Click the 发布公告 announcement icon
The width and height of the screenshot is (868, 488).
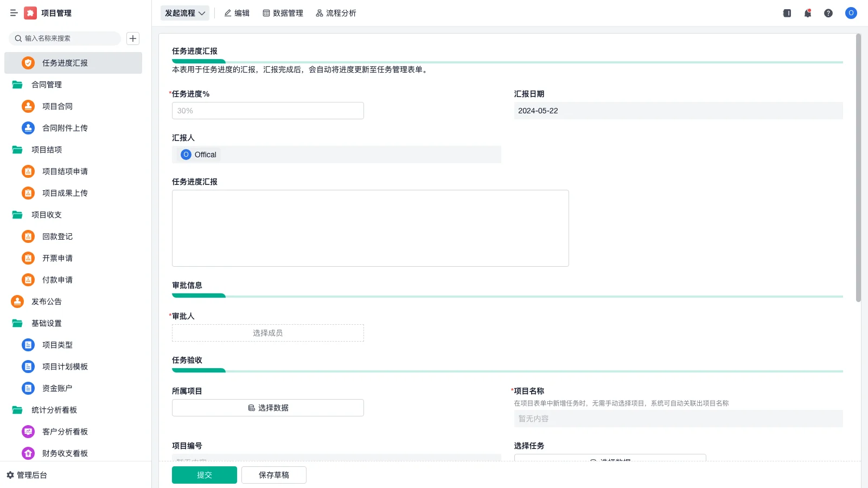coord(17,301)
